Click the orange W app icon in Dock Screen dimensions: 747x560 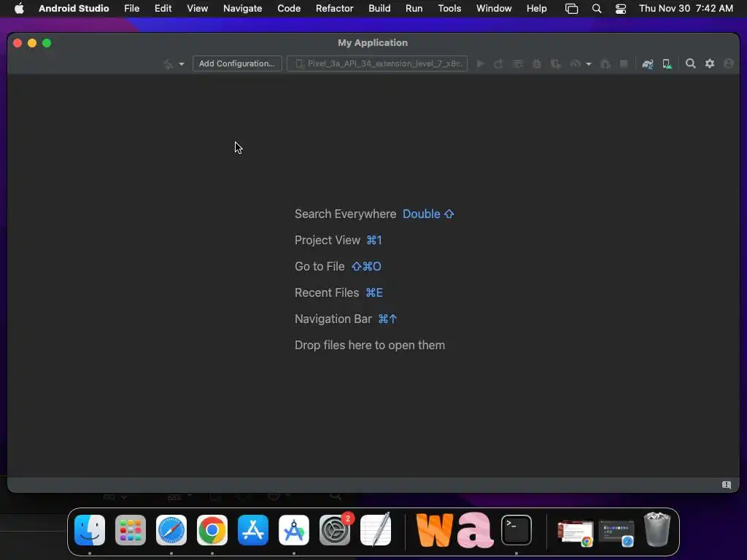click(x=435, y=530)
